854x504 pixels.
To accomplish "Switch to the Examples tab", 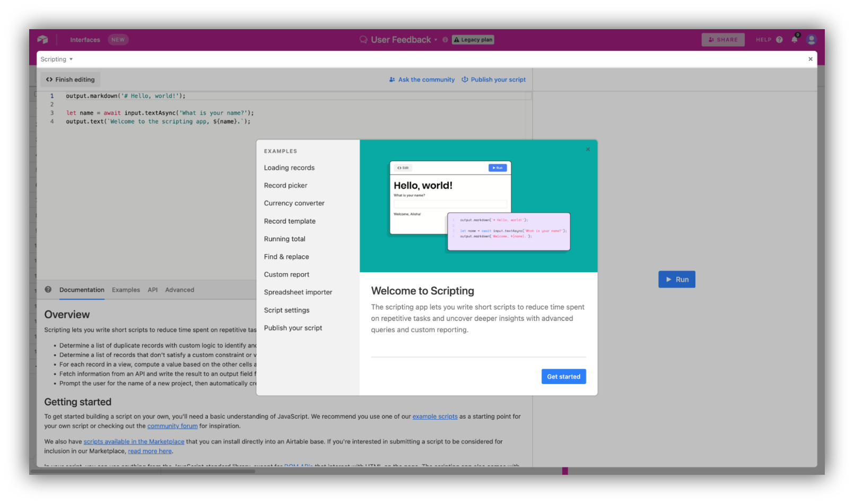I will [126, 290].
